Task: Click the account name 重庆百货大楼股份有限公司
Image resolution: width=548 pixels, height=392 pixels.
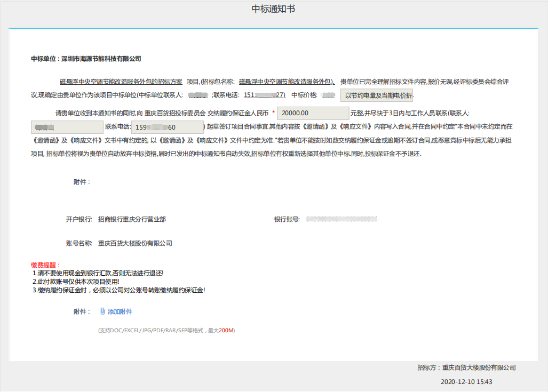Action: [x=135, y=243]
